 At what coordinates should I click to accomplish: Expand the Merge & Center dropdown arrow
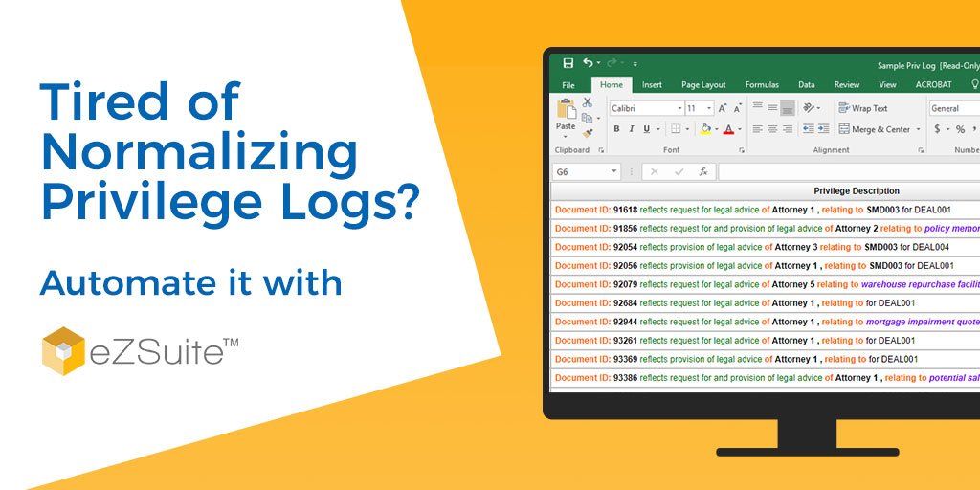918,129
